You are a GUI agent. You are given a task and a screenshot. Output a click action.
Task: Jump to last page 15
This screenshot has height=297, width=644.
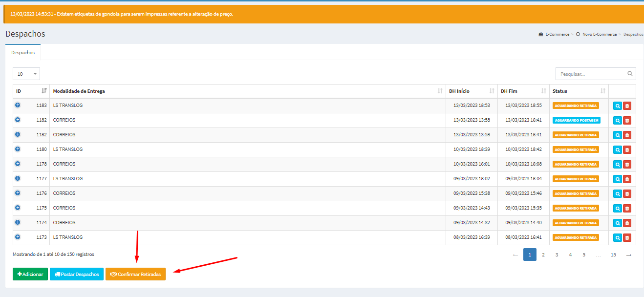(x=613, y=255)
